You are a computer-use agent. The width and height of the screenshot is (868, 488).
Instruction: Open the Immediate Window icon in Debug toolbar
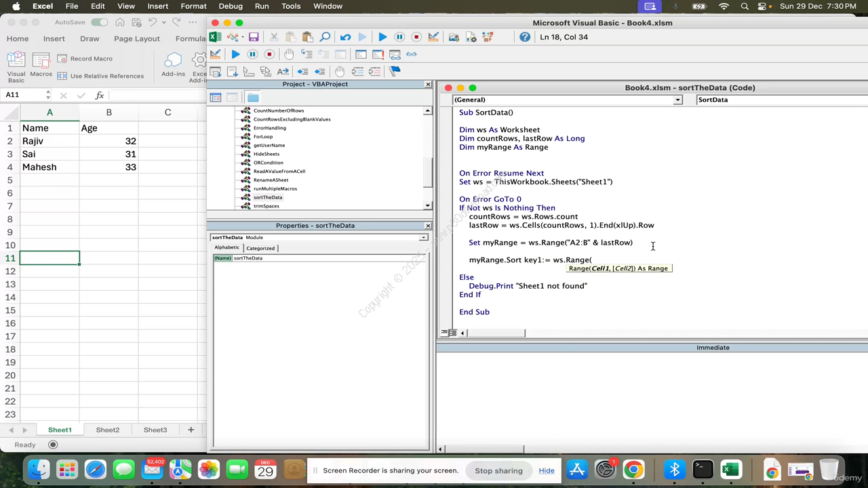click(x=378, y=54)
